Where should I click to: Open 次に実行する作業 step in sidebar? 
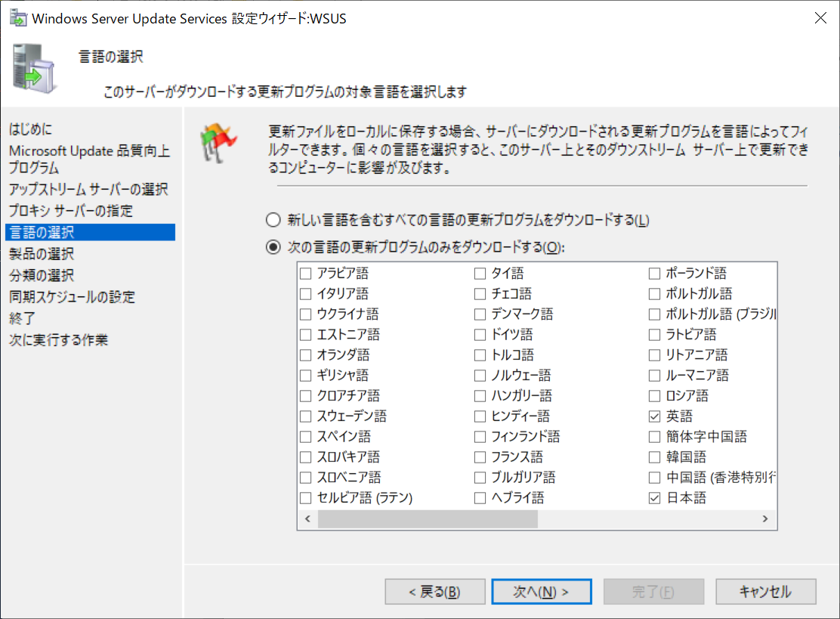(58, 340)
